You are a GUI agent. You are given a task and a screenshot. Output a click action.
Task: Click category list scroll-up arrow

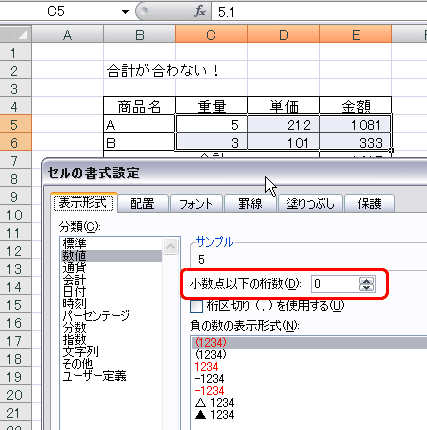[171, 247]
